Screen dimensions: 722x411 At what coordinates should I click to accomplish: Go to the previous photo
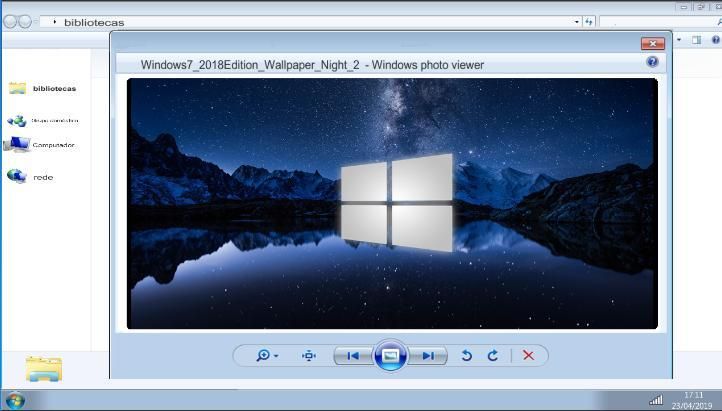pos(351,355)
